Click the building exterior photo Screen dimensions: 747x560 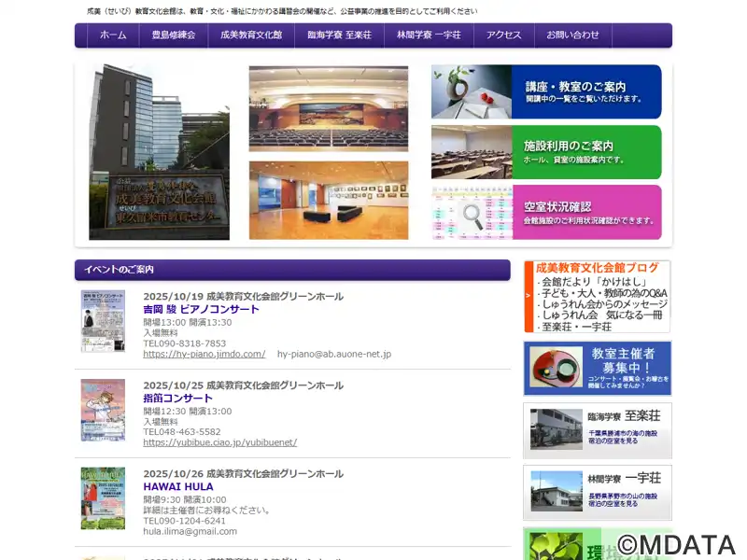[x=159, y=152]
